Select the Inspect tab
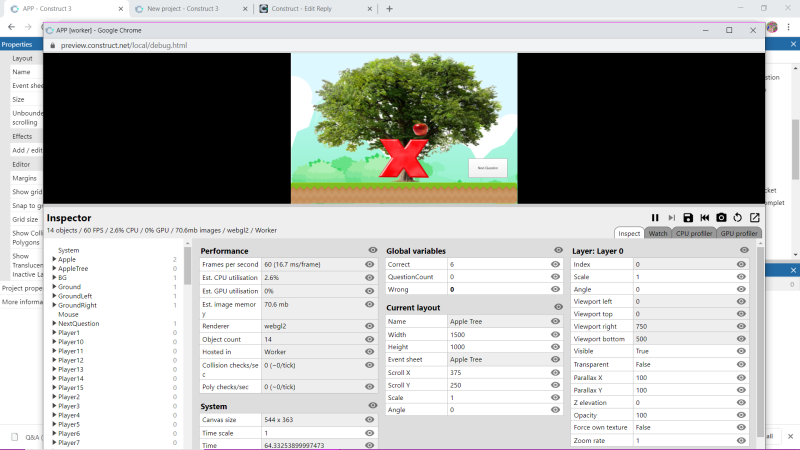This screenshot has height=450, width=800. [629, 233]
